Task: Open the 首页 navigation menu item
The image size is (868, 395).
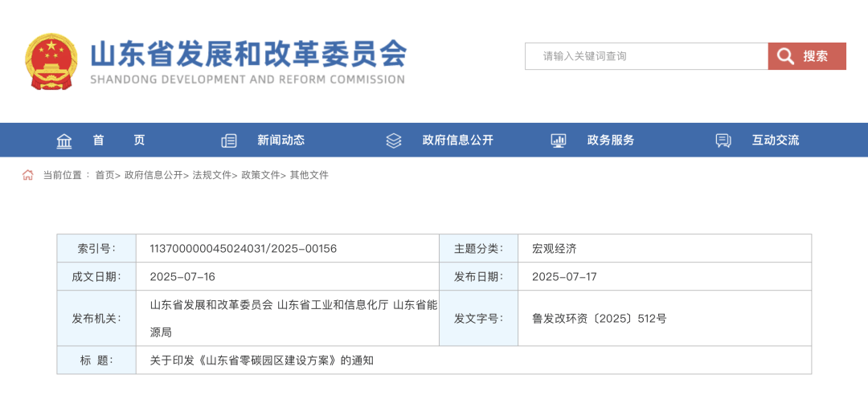Action: pos(118,140)
